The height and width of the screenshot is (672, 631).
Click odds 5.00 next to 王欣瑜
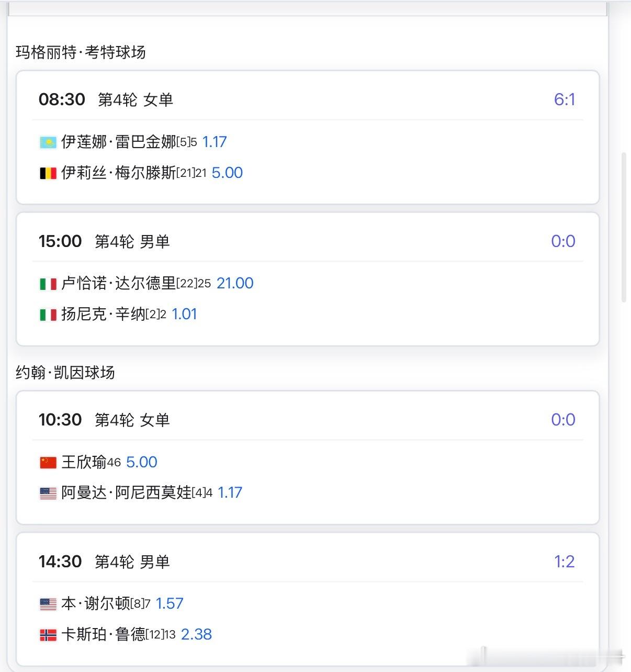(x=141, y=462)
